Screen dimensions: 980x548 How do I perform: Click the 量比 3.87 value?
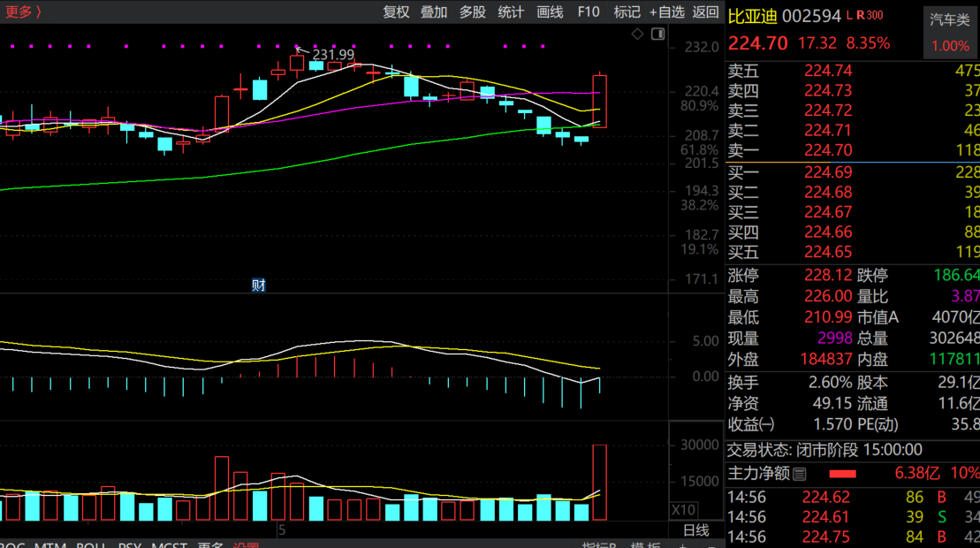(965, 296)
